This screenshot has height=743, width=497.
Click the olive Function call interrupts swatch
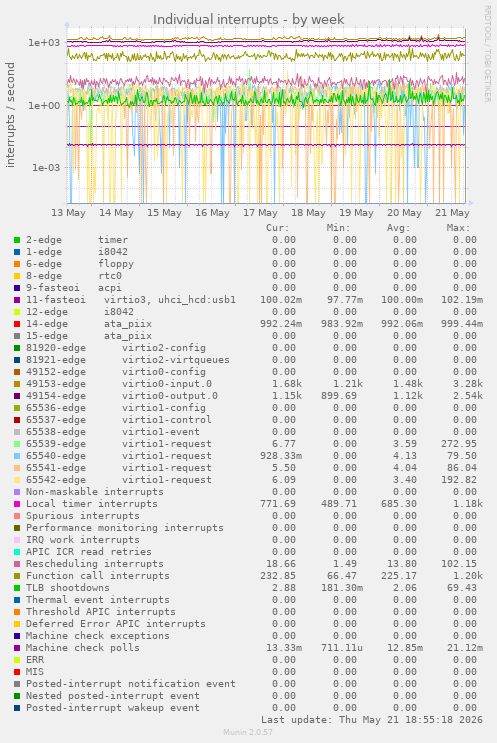[17, 576]
